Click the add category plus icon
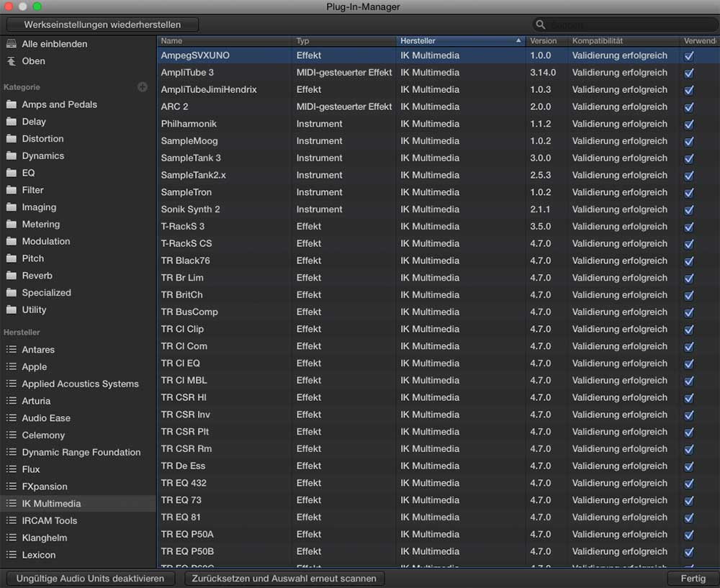 [143, 87]
